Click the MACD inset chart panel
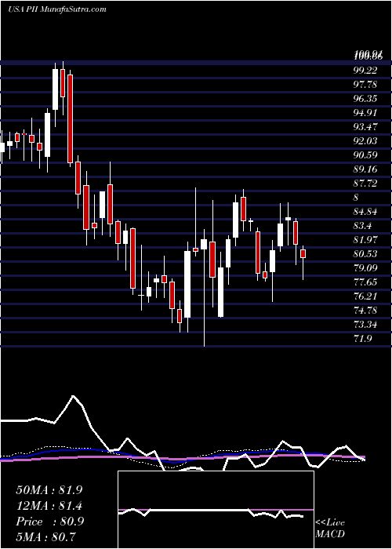 tap(216, 510)
